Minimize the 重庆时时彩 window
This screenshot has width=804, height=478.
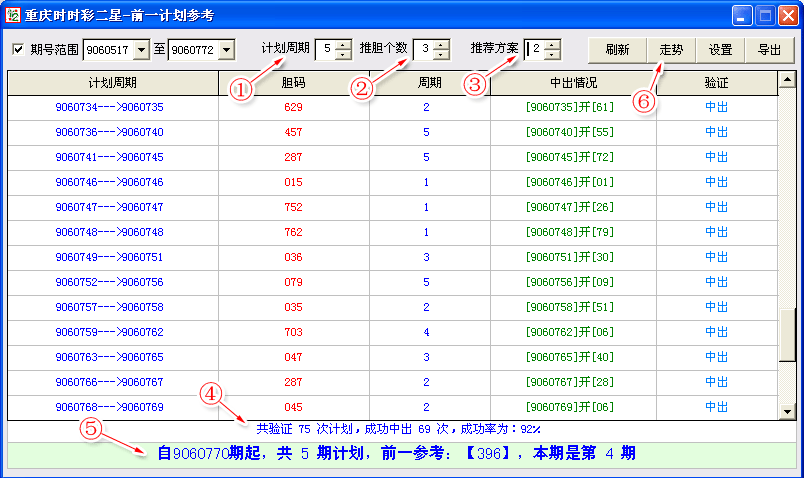click(742, 15)
